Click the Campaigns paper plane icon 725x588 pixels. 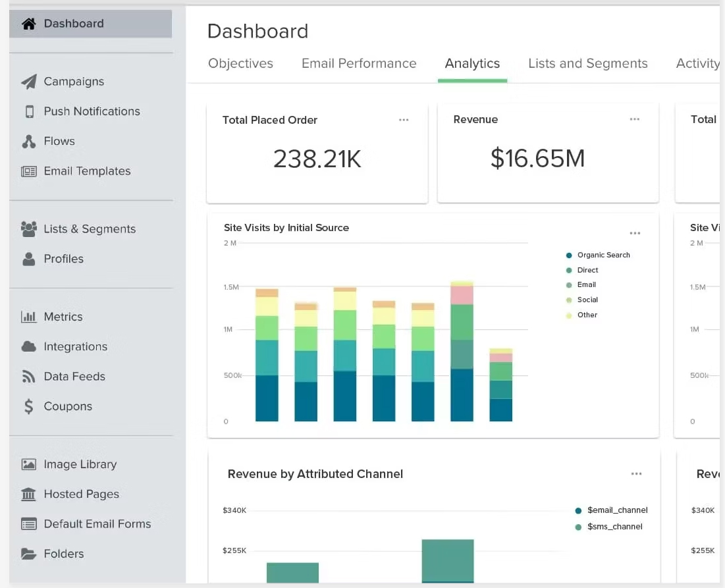point(28,82)
